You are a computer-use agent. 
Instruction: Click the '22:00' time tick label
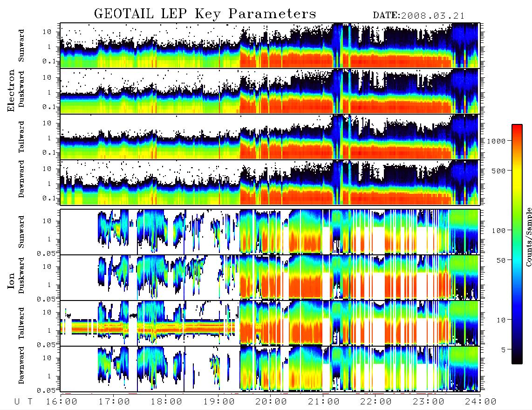(376, 402)
